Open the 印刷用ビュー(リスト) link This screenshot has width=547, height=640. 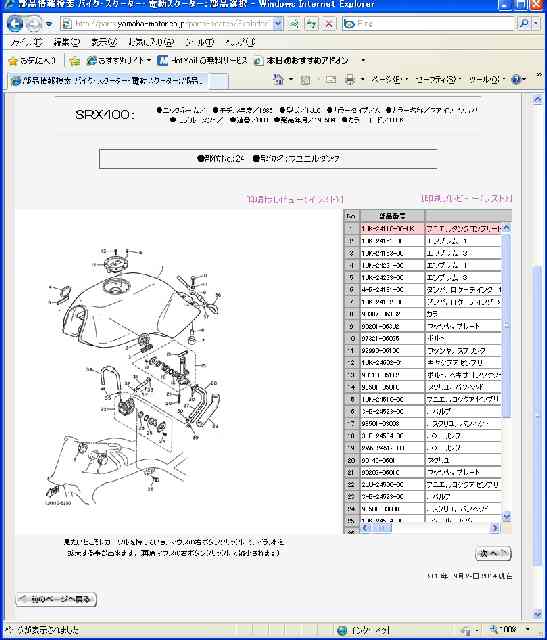click(466, 199)
